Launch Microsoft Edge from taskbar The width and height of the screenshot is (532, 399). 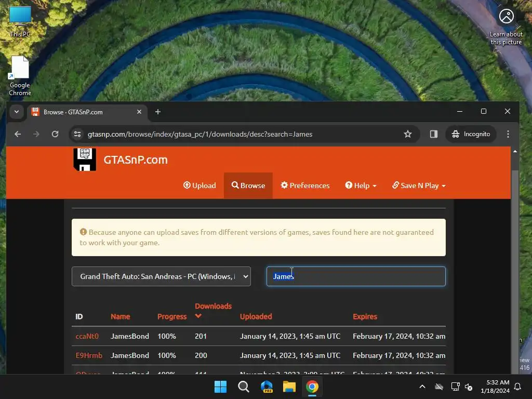(x=267, y=387)
